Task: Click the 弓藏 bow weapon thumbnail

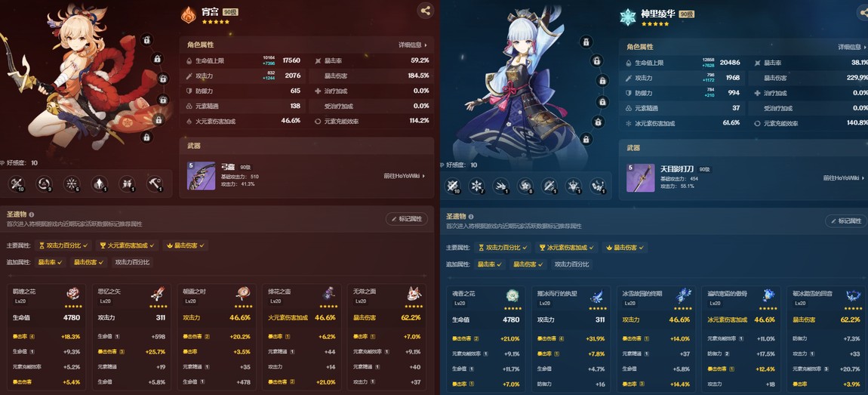Action: tap(202, 176)
